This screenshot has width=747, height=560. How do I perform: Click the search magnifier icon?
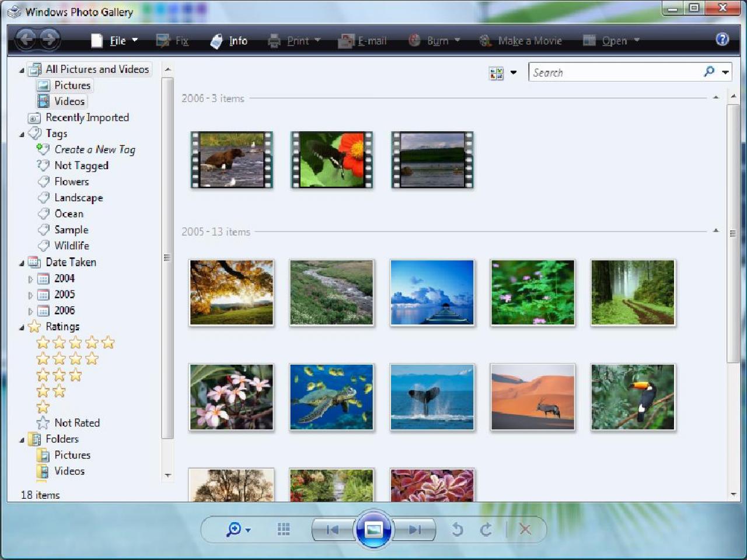[x=709, y=72]
